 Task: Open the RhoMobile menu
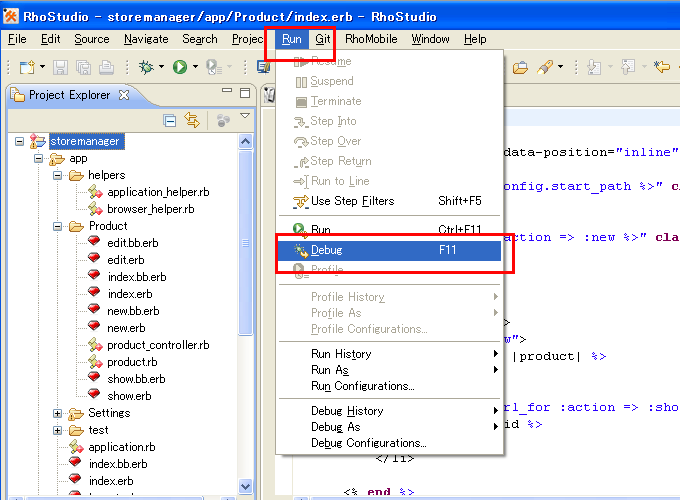(x=371, y=39)
